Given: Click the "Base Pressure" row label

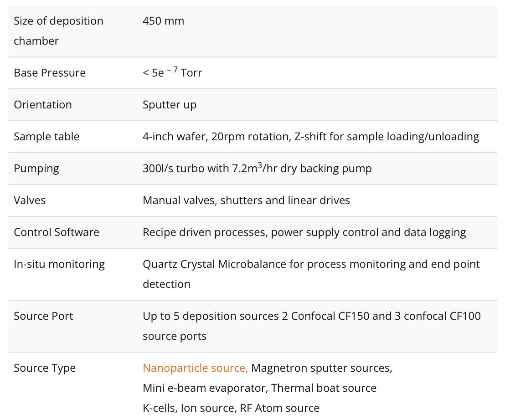Looking at the screenshot, I should pyautogui.click(x=50, y=73).
